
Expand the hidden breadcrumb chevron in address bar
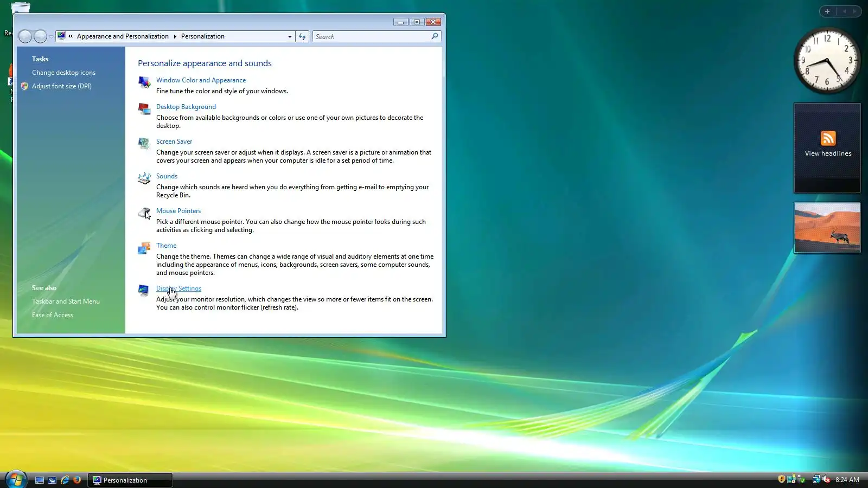click(x=71, y=36)
